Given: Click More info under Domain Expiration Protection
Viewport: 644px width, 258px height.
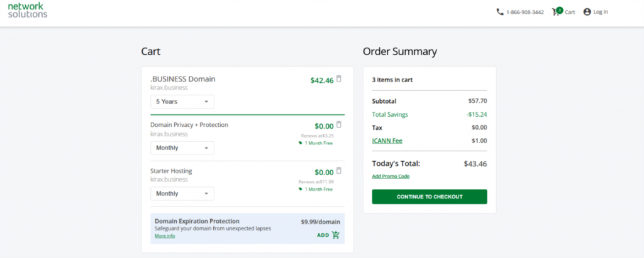Looking at the screenshot, I should coord(165,236).
